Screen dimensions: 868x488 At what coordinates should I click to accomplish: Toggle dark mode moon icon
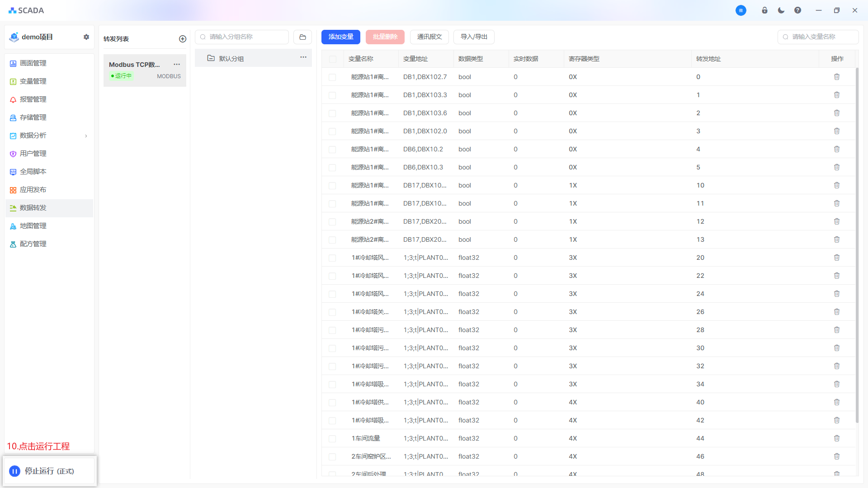781,10
